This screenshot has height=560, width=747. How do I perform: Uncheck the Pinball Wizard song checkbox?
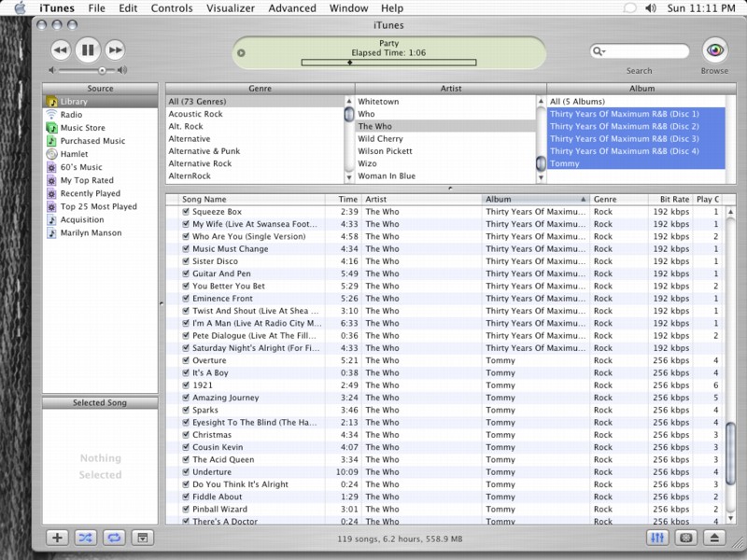click(x=186, y=510)
